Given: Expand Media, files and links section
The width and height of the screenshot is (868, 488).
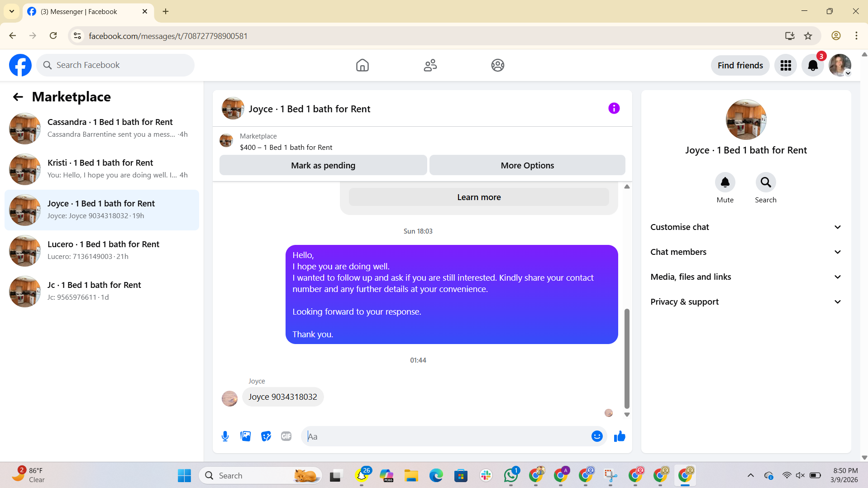Looking at the screenshot, I should click(x=746, y=277).
